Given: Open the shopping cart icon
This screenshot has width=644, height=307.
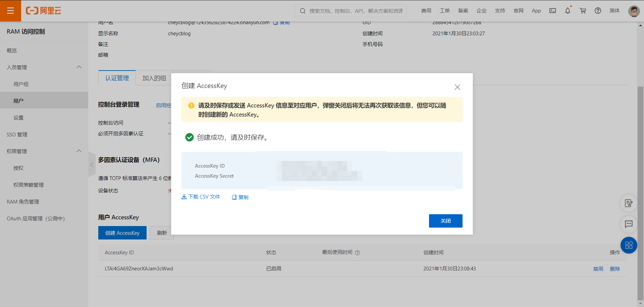Looking at the screenshot, I should click(583, 11).
